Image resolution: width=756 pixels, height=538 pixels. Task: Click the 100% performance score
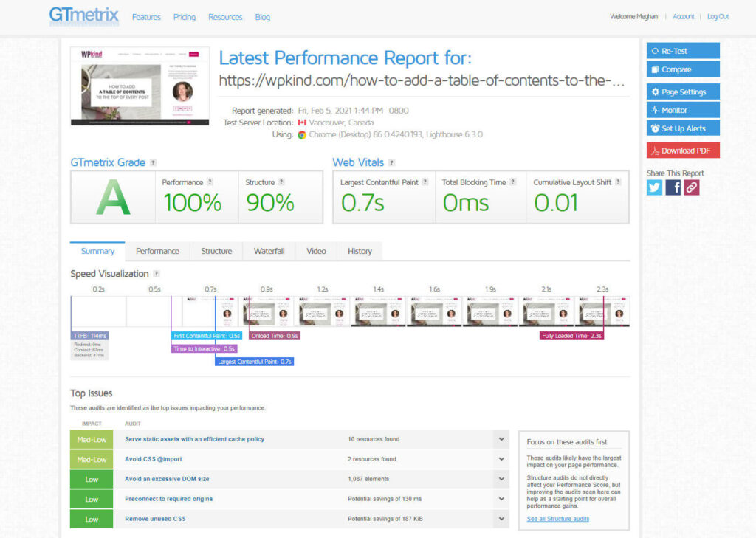193,202
